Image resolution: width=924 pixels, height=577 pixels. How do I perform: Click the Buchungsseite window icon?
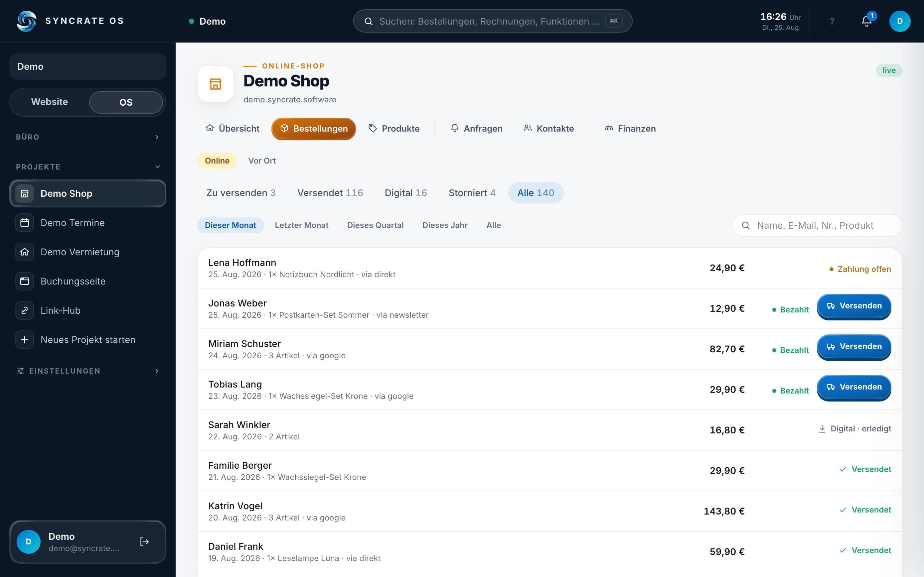pyautogui.click(x=24, y=281)
